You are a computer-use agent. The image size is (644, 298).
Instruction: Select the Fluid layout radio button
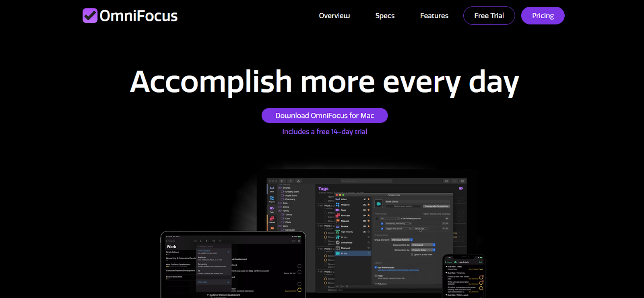376,276
